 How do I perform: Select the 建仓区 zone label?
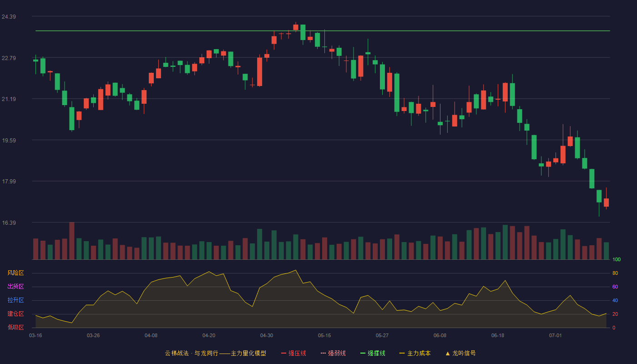(x=15, y=314)
